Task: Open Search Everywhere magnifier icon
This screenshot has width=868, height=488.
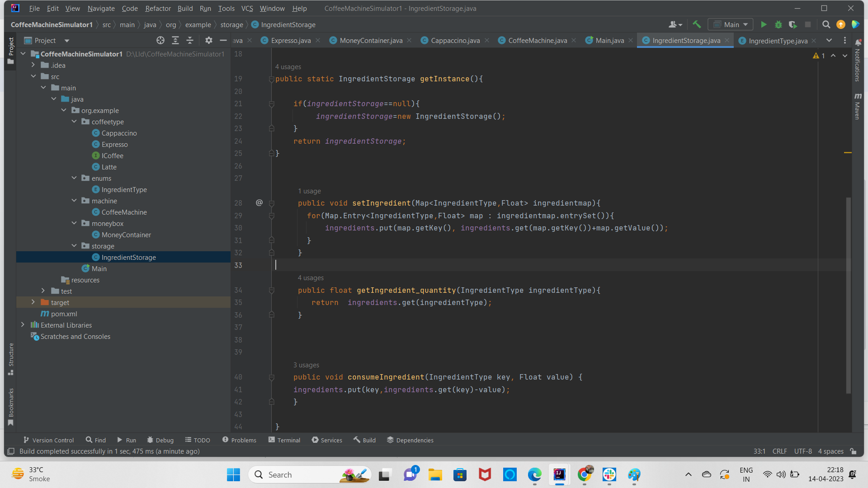Action: [x=826, y=25]
